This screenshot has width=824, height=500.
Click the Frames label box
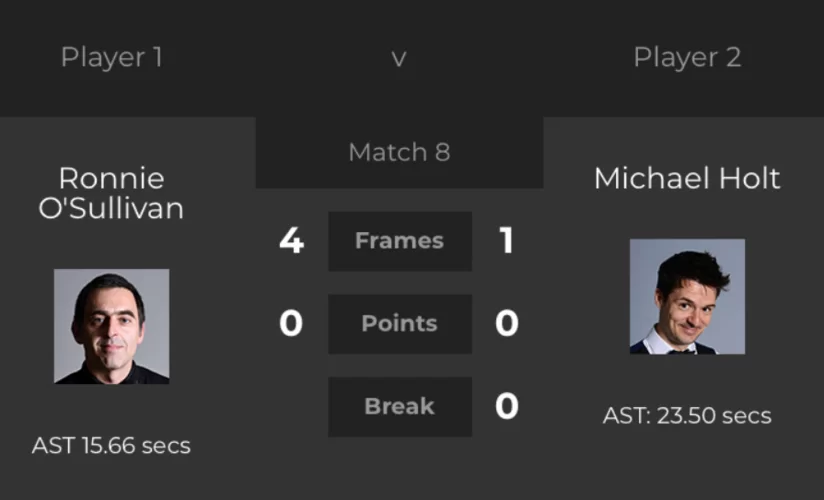coord(400,241)
